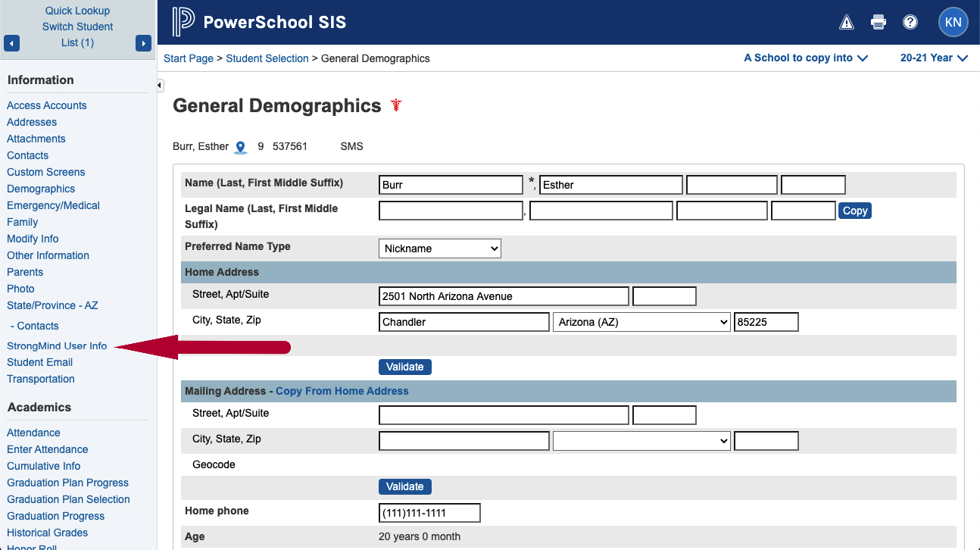Open Student Selection breadcrumb link
This screenshot has width=980, height=550.
pos(267,58)
